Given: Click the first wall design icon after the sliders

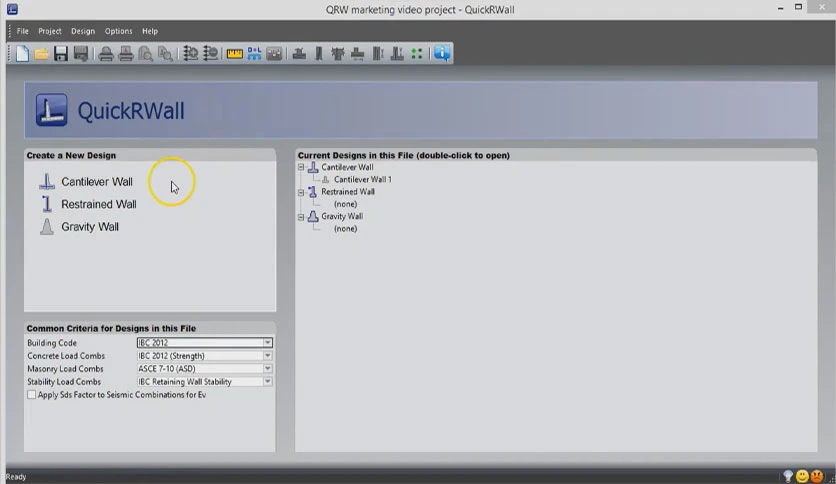Looking at the screenshot, I should coord(299,53).
